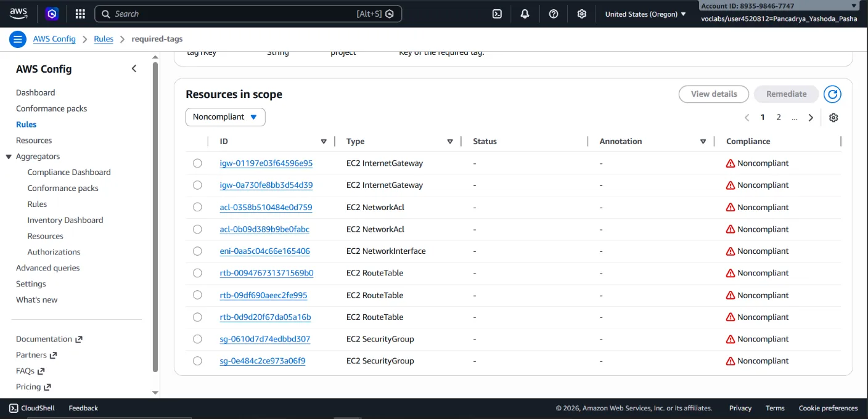Image resolution: width=868 pixels, height=419 pixels.
Task: Click the Amazon Q icon in search box
Action: 390,14
